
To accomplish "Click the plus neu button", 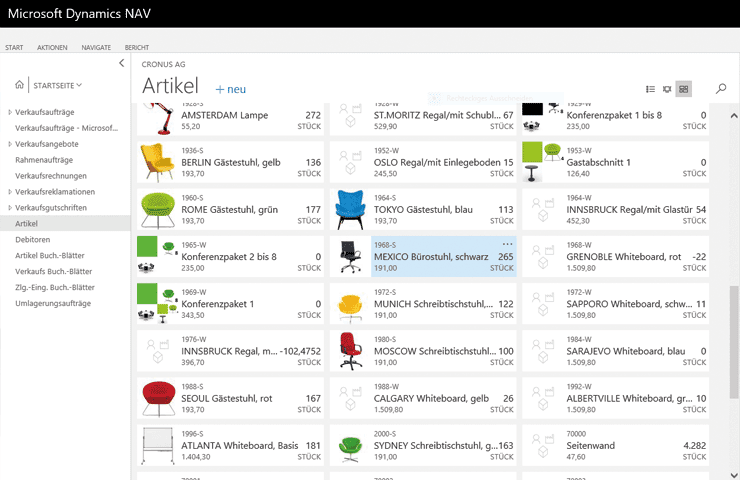I will click(x=230, y=89).
